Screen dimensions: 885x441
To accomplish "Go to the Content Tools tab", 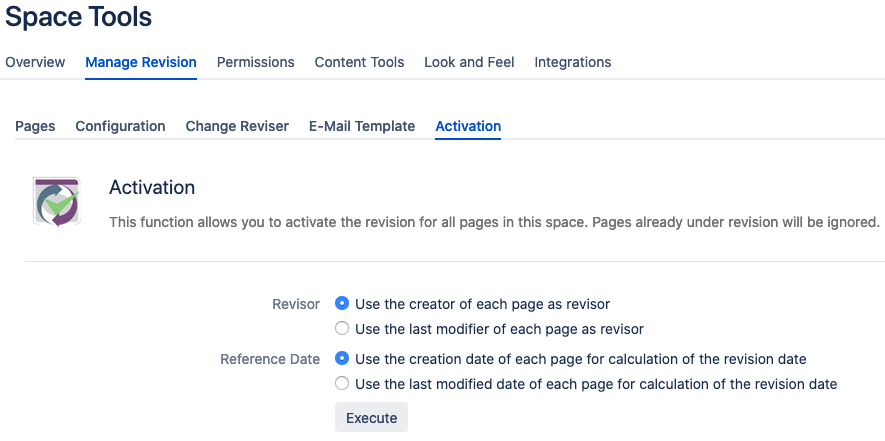I will (360, 62).
